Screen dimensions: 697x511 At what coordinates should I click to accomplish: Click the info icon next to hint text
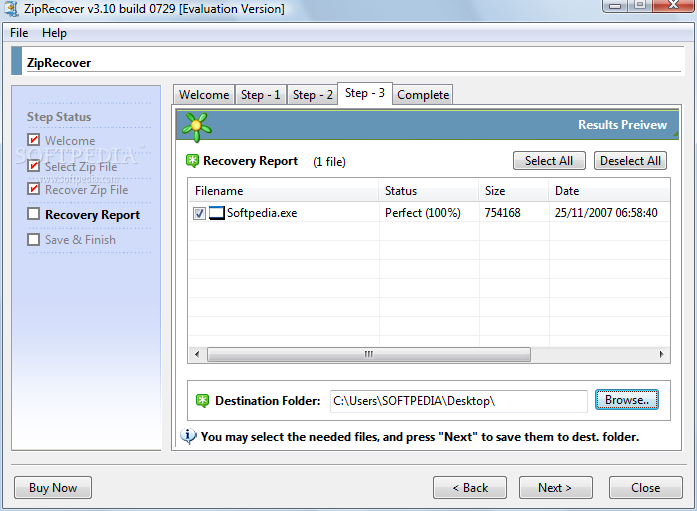pyautogui.click(x=188, y=436)
